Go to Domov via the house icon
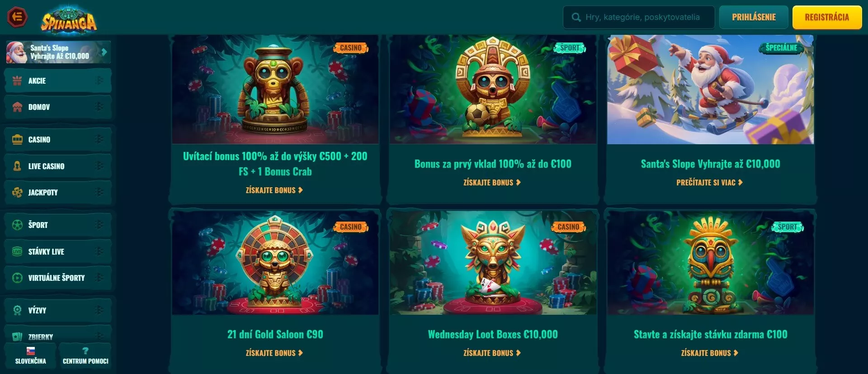Screen dimensions: 868x374 17,107
